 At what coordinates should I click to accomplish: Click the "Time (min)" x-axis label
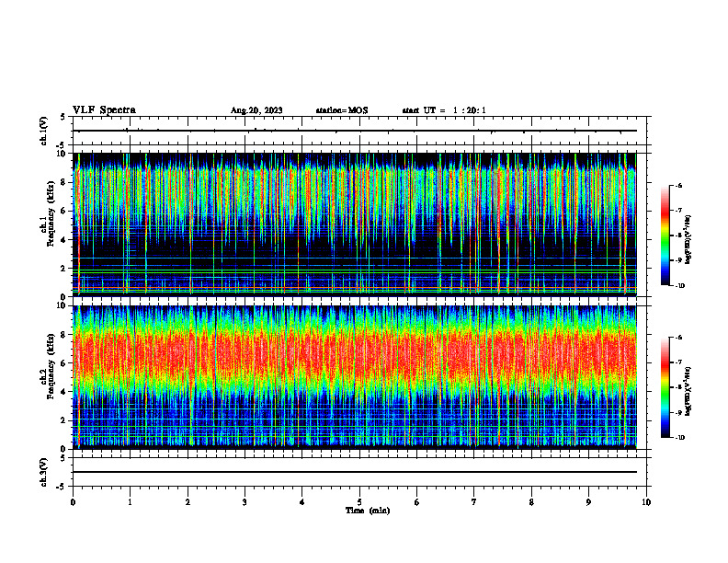(368, 511)
